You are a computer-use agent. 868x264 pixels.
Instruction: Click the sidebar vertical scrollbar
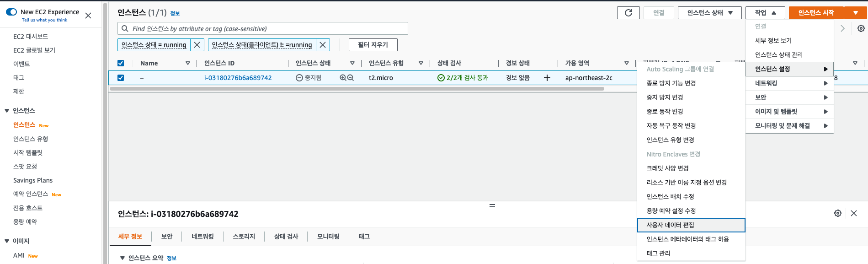point(106,133)
